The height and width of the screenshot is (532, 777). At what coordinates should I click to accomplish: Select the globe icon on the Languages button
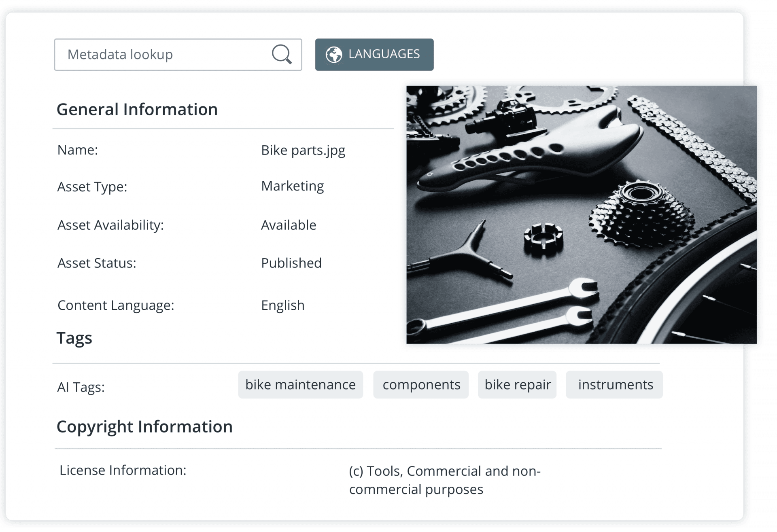pyautogui.click(x=334, y=54)
